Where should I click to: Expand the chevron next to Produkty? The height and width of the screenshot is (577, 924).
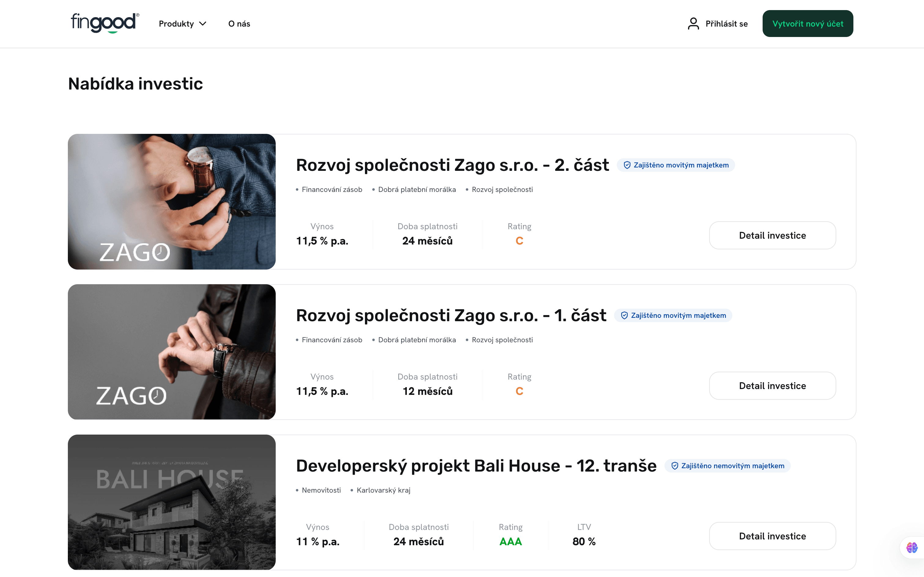(203, 24)
